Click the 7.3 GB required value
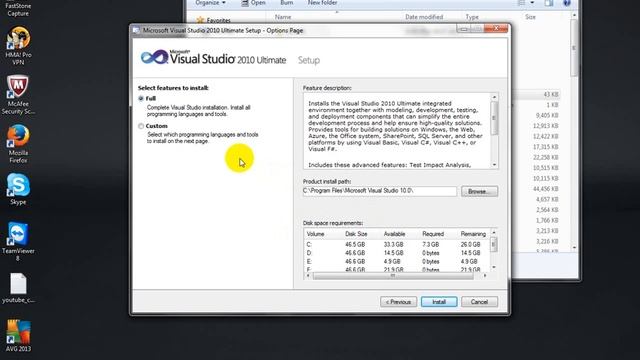 pos(431,244)
